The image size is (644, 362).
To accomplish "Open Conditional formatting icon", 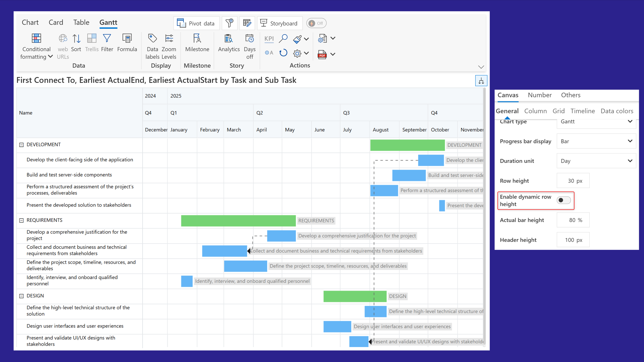I will tap(36, 38).
